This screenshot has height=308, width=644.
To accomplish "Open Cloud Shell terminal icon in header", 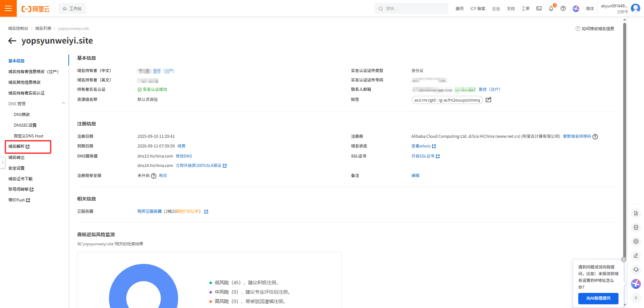I will [539, 8].
